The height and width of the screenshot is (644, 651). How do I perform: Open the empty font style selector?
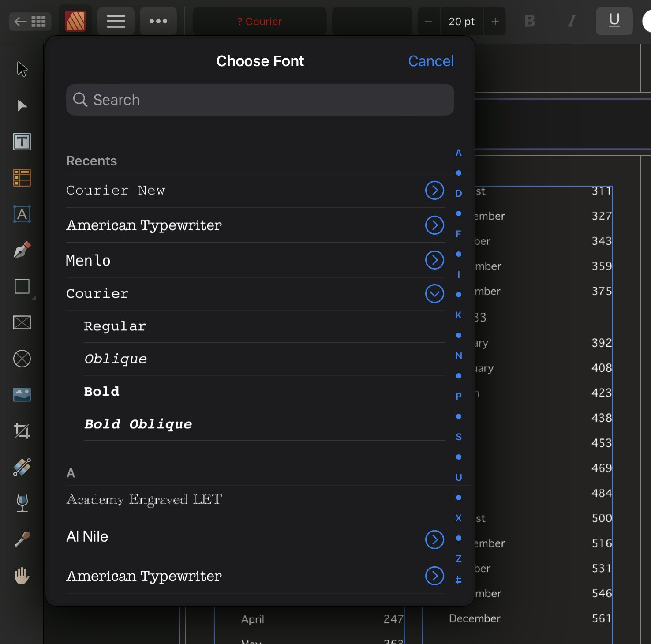coord(372,21)
